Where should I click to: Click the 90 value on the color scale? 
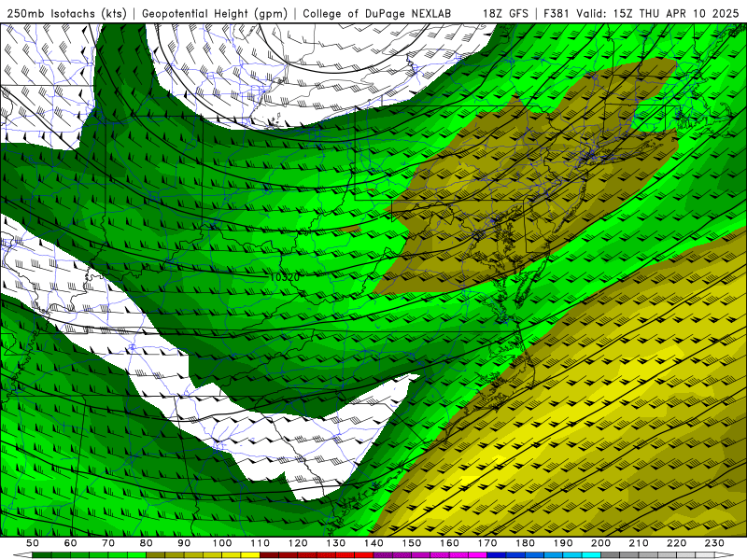[x=184, y=543]
